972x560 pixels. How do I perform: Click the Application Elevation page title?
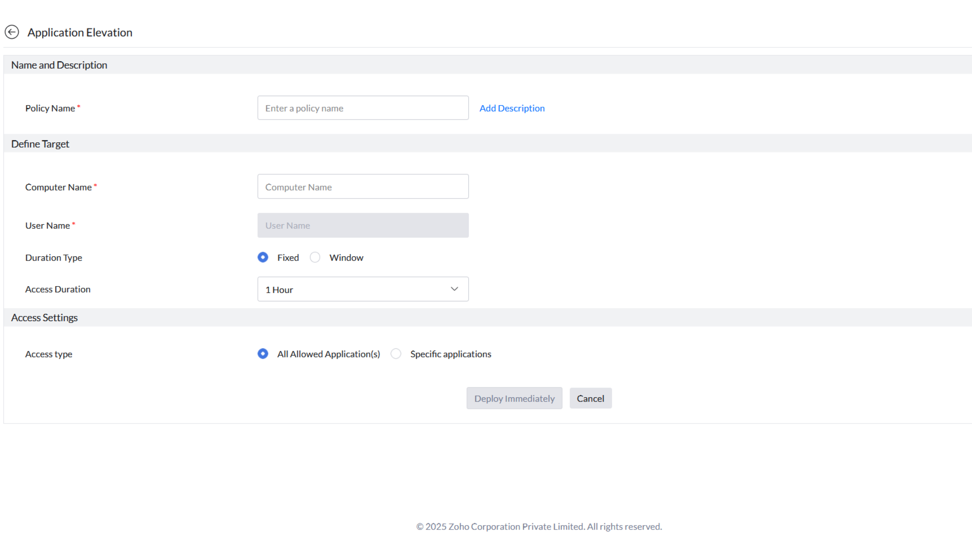point(80,33)
